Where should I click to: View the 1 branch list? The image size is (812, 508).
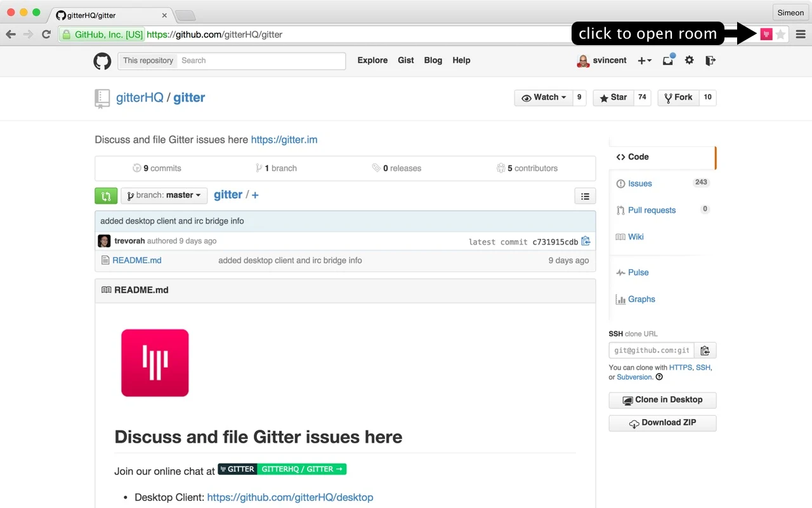(276, 168)
